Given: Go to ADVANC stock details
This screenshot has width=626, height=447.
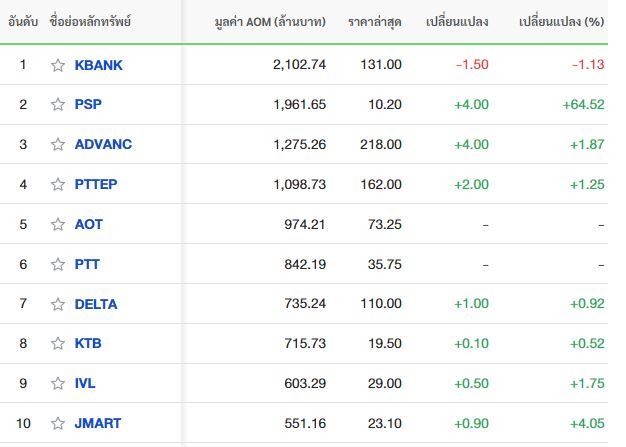Looking at the screenshot, I should coord(103,144).
